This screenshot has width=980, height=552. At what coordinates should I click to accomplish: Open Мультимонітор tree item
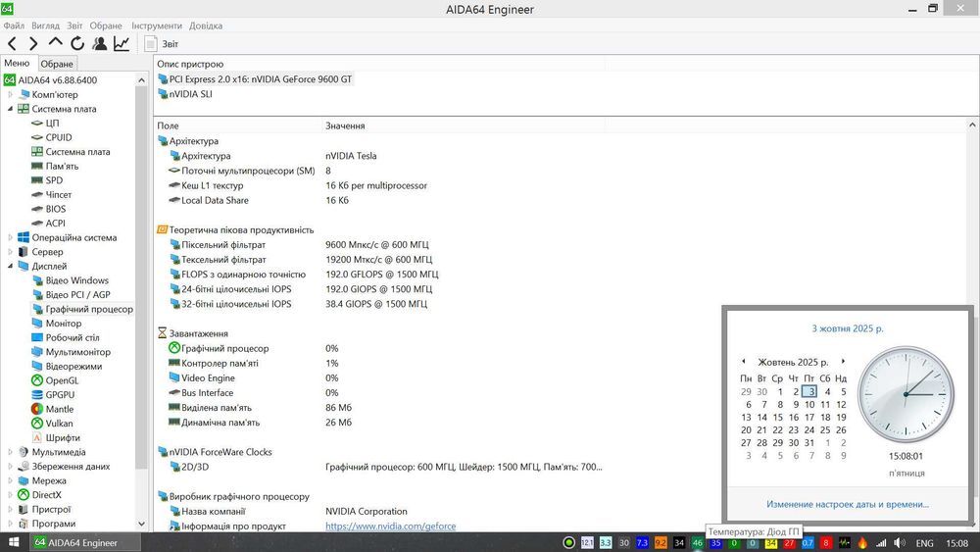tap(77, 352)
